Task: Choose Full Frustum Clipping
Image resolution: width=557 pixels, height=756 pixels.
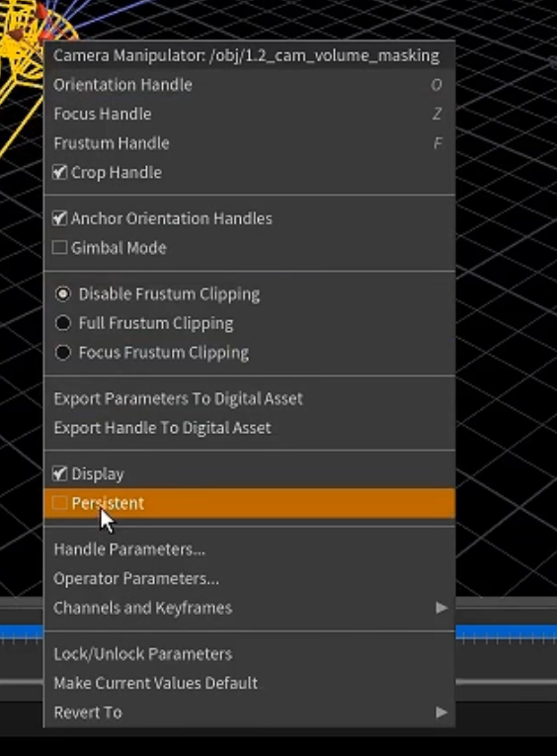Action: pyautogui.click(x=62, y=323)
